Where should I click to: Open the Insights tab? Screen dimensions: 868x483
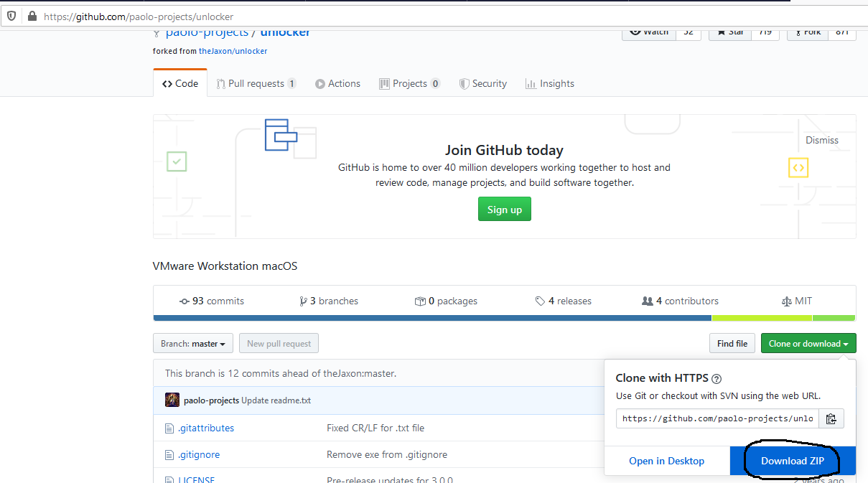tap(549, 83)
